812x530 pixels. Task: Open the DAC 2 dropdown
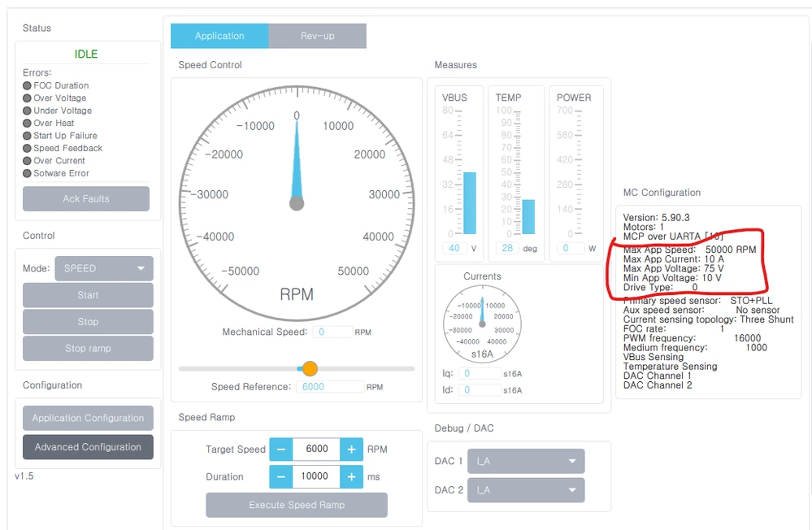[x=526, y=490]
